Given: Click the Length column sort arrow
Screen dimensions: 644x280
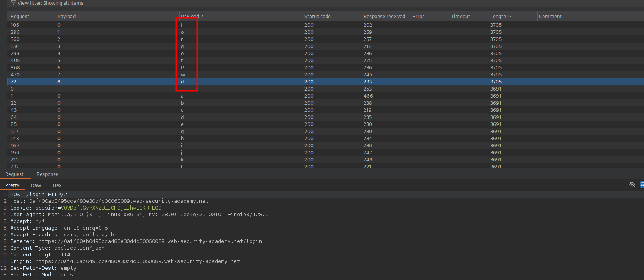Looking at the screenshot, I should click(x=510, y=17).
